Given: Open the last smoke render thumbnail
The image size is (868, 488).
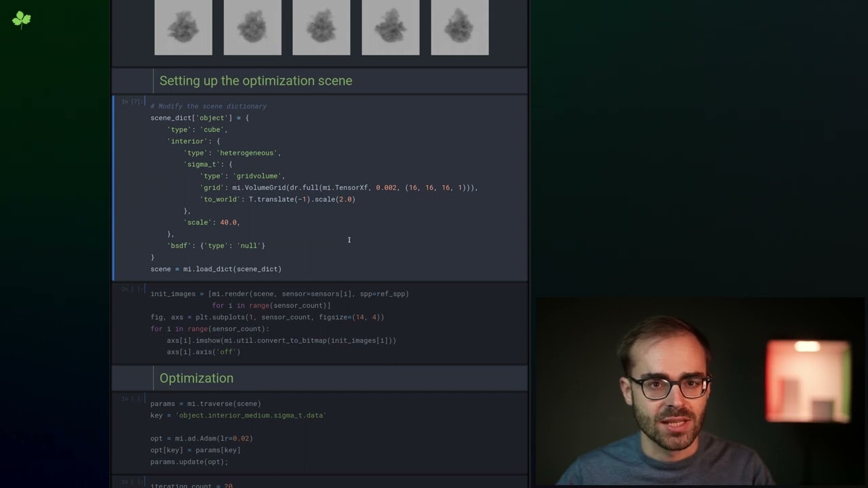Looking at the screenshot, I should [x=460, y=27].
